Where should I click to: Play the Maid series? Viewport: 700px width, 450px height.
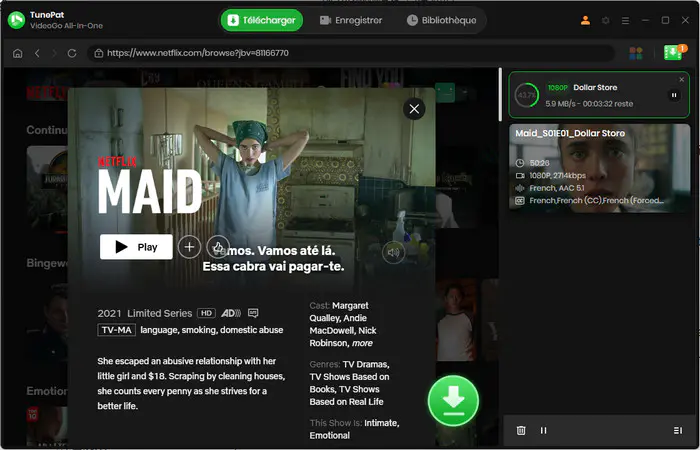coord(136,247)
